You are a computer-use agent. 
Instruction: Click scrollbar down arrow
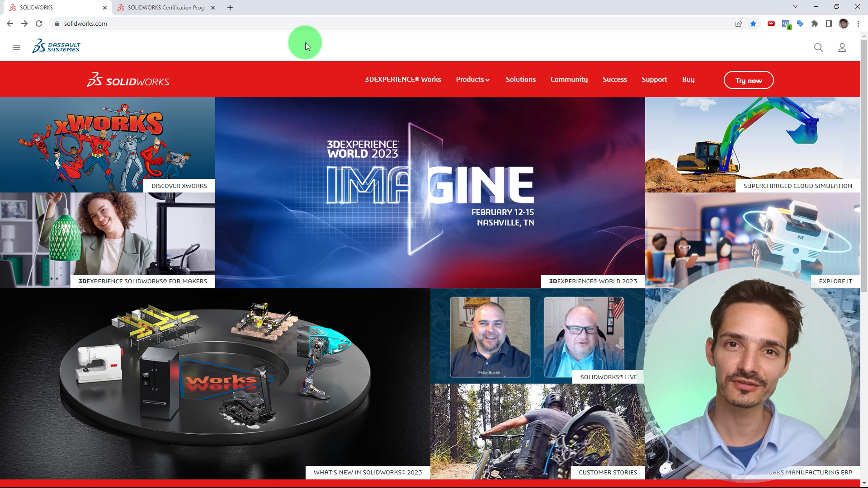(x=864, y=483)
